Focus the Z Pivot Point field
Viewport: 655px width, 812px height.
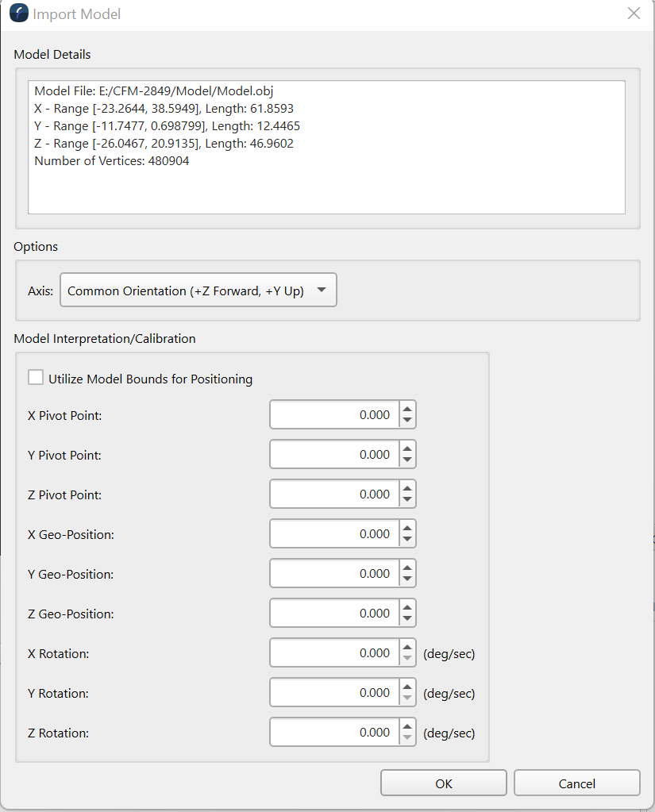333,494
